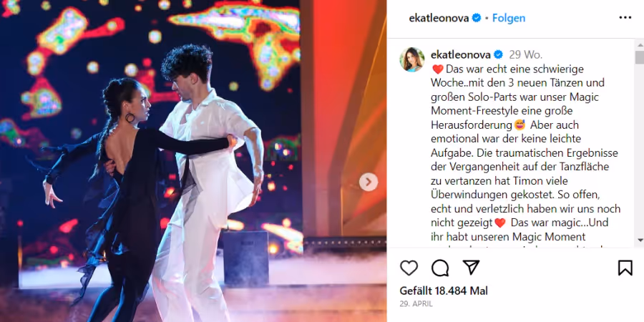The image size is (644, 322).
Task: Click verified badge beside caption username
Action: point(498,54)
